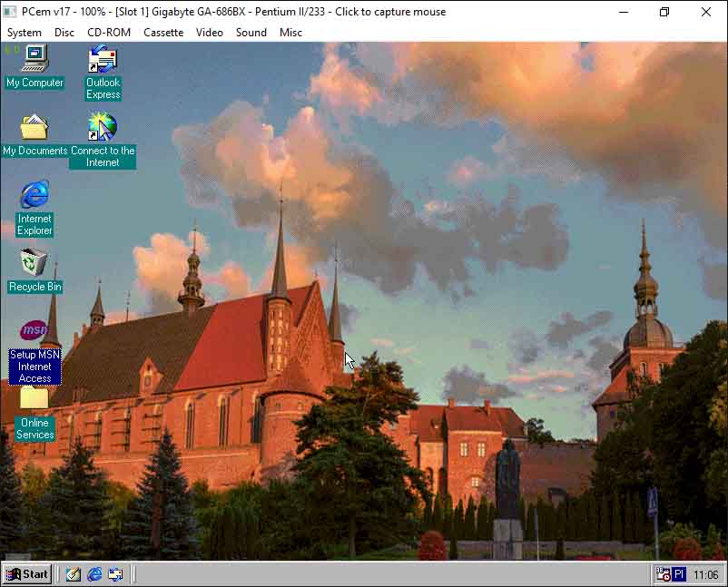Open the Misc menu in PCem
Screen dimensions: 728x587
pyautogui.click(x=290, y=33)
